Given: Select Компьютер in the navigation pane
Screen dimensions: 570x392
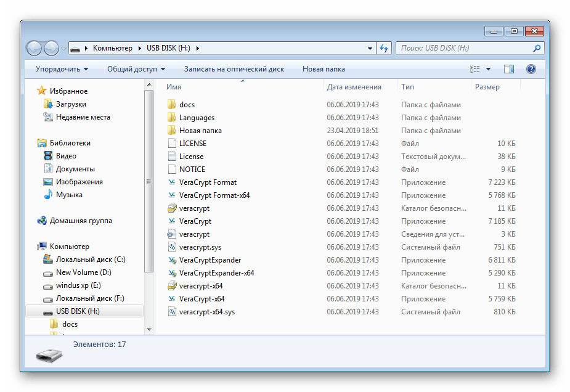Looking at the screenshot, I should [70, 247].
